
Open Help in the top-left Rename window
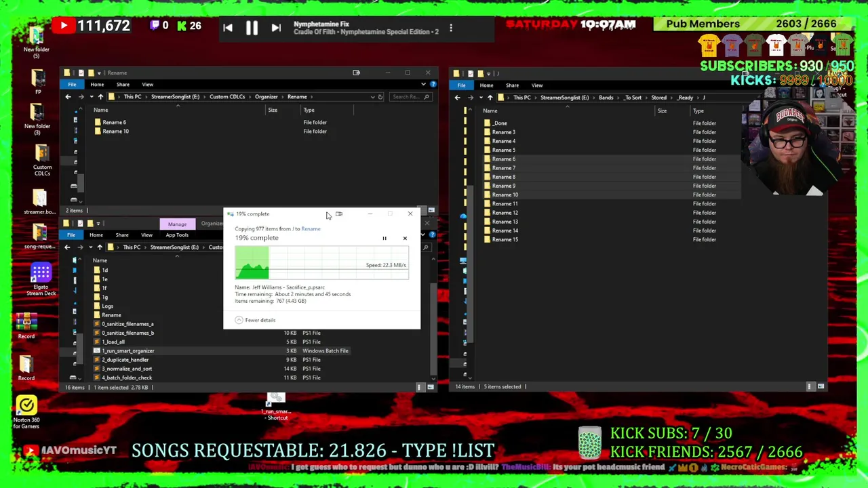433,85
